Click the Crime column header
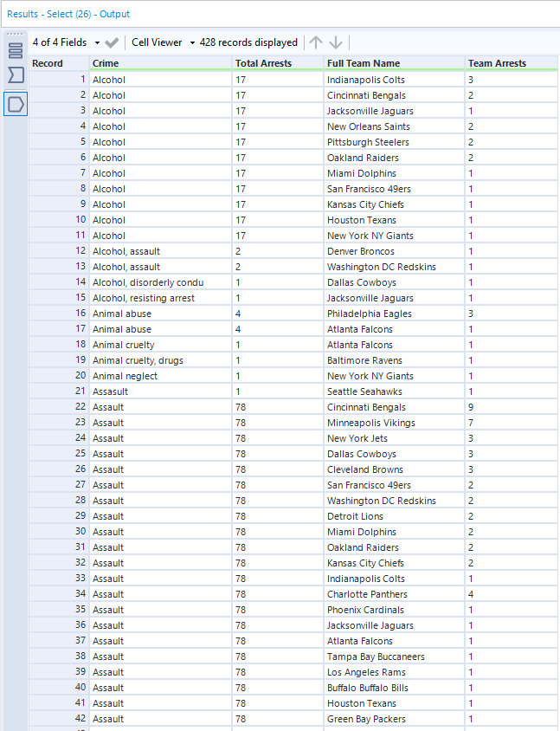This screenshot has width=560, height=731. coord(160,63)
